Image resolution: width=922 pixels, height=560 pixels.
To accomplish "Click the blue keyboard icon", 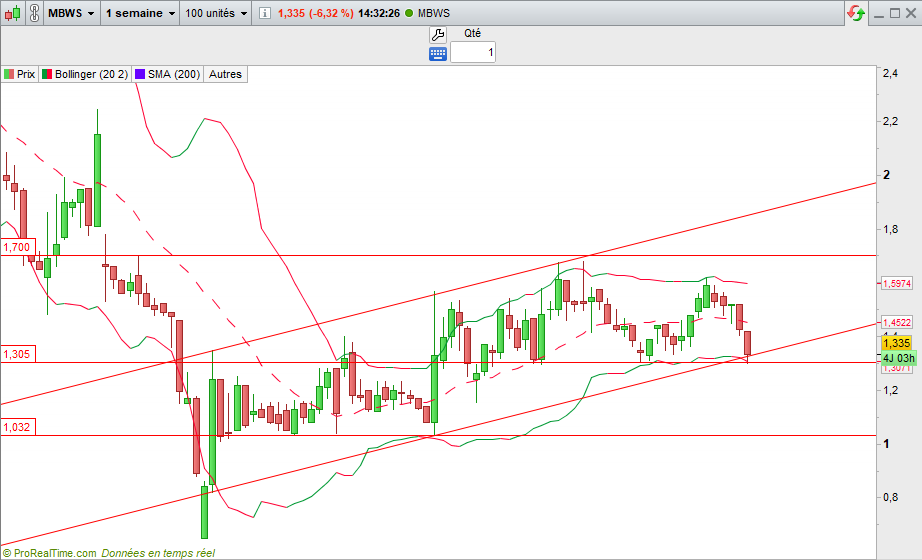I will [x=437, y=54].
